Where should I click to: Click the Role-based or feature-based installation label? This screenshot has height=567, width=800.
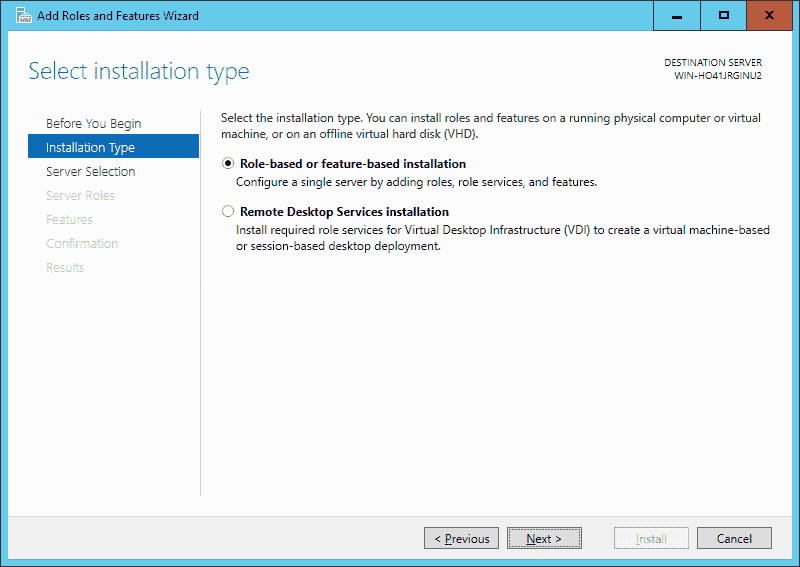(353, 164)
